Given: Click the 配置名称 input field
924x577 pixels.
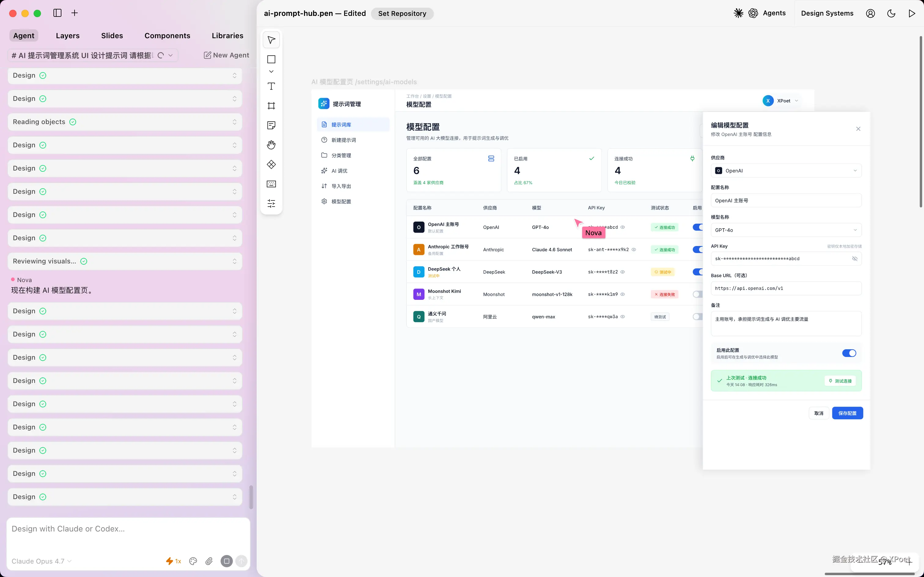Looking at the screenshot, I should click(x=786, y=200).
